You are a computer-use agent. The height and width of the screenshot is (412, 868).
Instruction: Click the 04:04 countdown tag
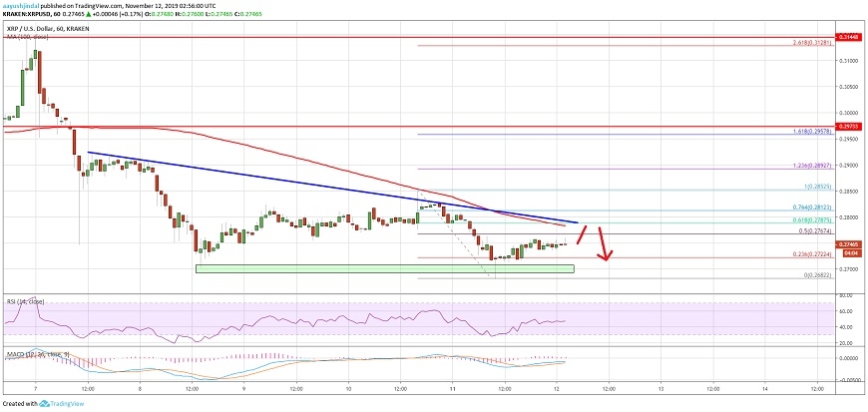coord(851,252)
